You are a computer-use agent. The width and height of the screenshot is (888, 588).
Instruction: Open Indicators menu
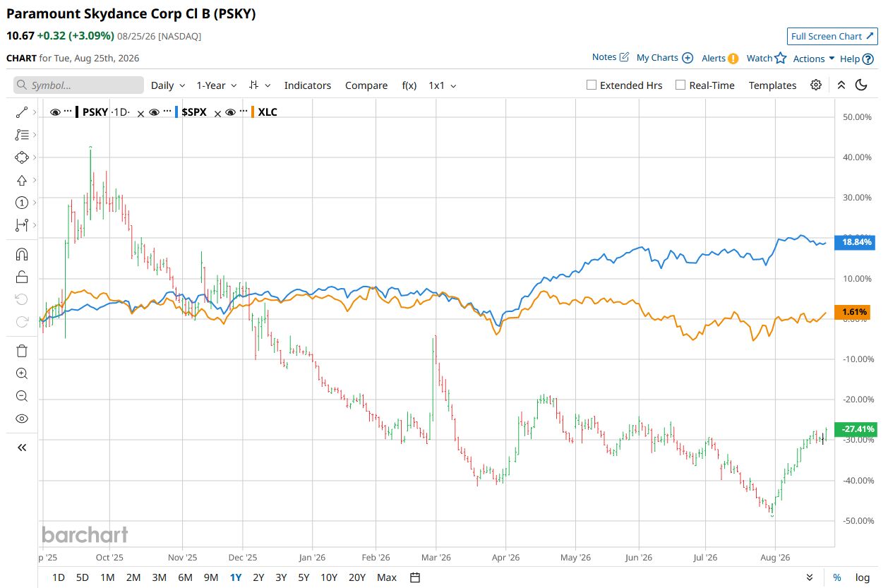(308, 85)
